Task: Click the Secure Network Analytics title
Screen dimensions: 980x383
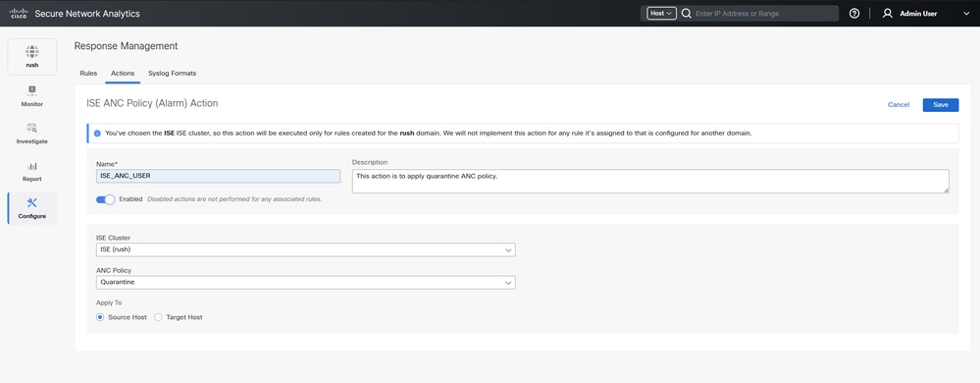Action: tap(87, 13)
